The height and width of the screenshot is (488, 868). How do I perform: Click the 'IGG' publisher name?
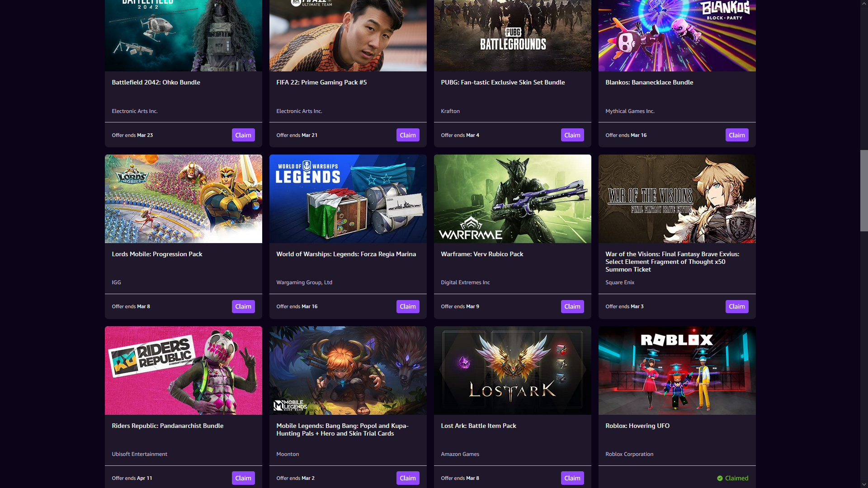[116, 282]
